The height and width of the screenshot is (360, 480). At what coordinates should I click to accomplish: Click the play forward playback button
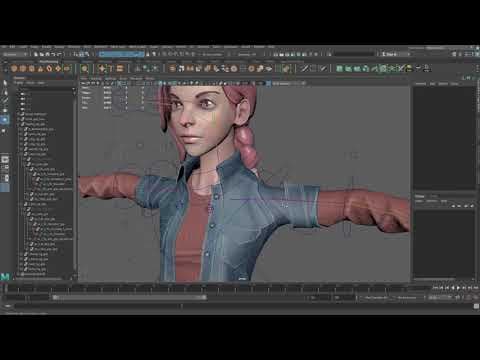(x=458, y=288)
